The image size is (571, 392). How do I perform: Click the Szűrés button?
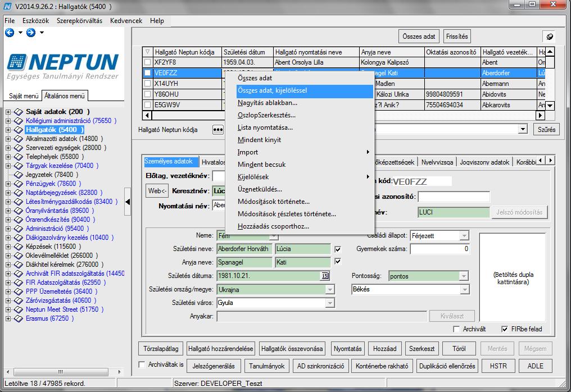tap(547, 130)
